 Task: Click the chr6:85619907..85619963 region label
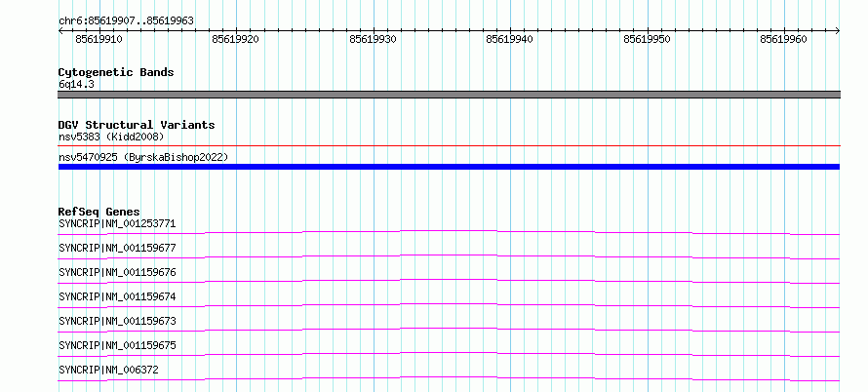126,21
